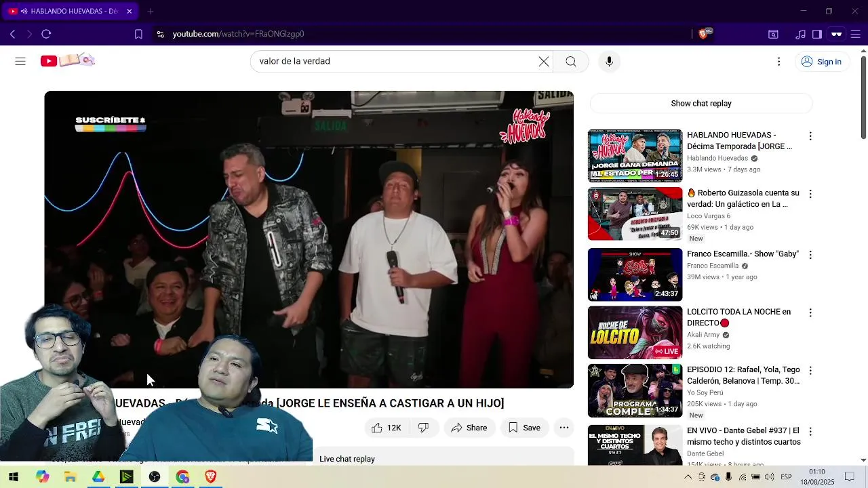Viewport: 868px width, 488px height.
Task: Open the Yo Soy Perú channel link
Action: click(705, 392)
